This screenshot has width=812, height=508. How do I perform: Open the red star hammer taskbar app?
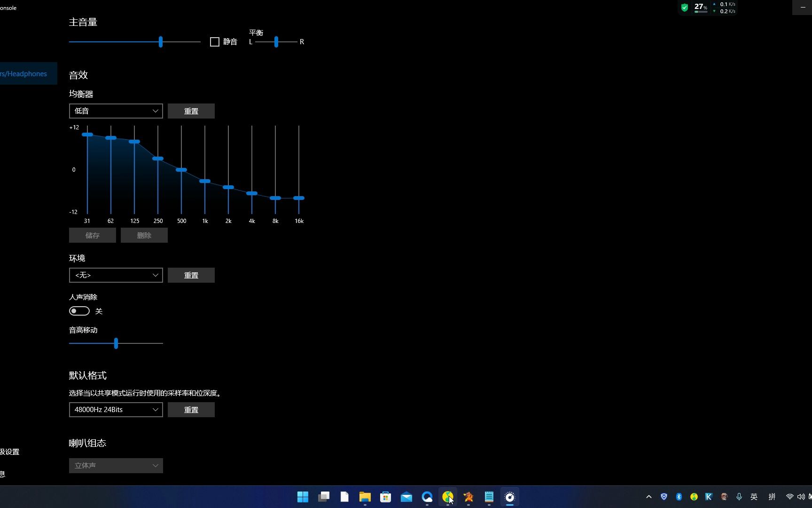[x=468, y=497]
